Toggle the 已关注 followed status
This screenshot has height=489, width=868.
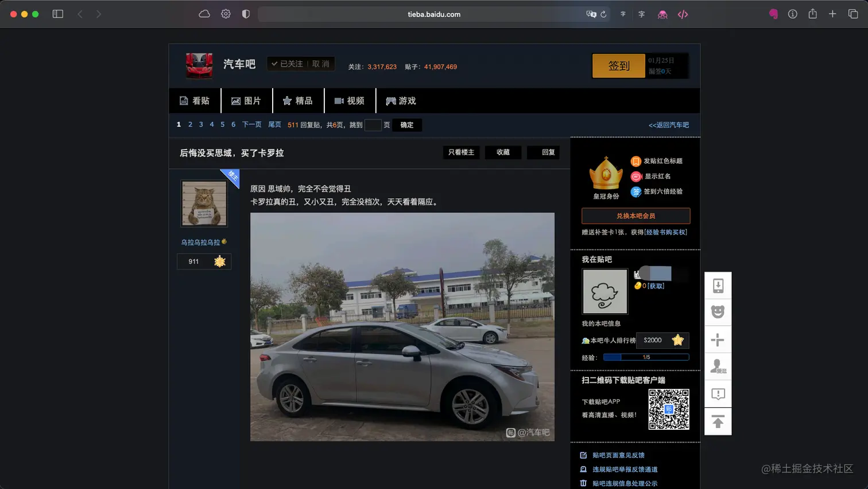(287, 64)
